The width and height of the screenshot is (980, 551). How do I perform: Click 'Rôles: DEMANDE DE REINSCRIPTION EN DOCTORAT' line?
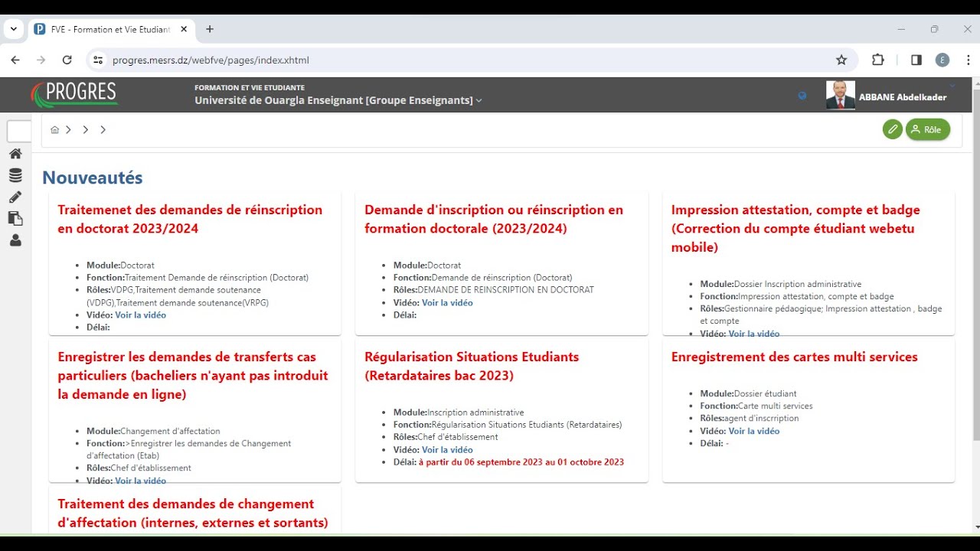point(494,289)
